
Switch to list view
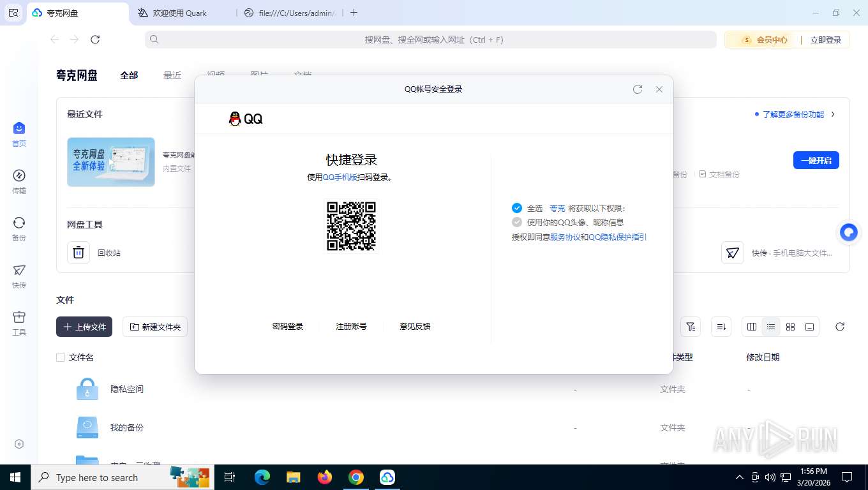[771, 327]
